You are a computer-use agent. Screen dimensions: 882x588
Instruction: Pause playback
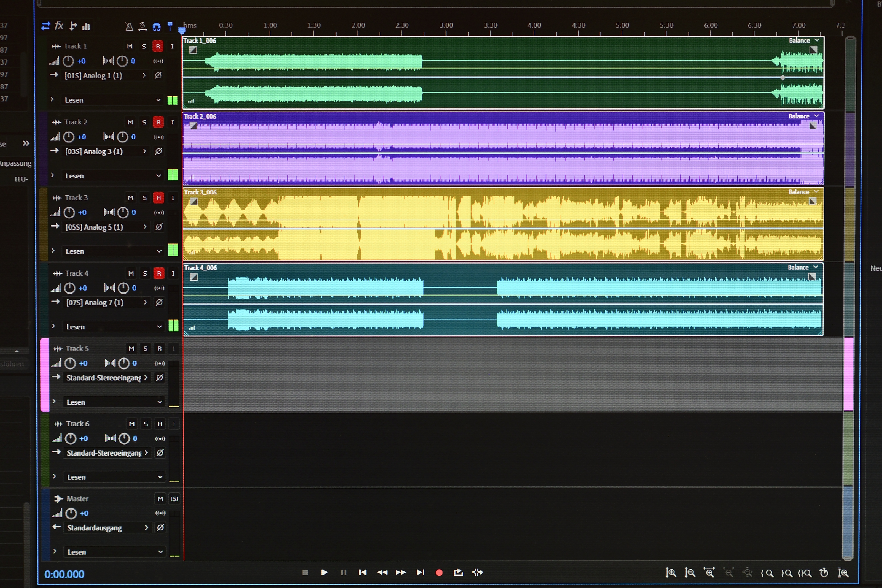coord(343,573)
